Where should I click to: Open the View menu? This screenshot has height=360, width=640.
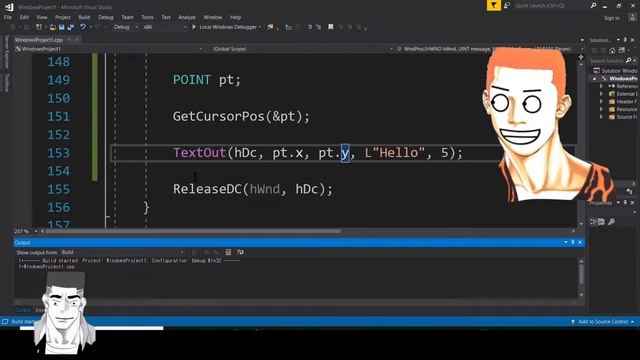pyautogui.click(x=42, y=17)
